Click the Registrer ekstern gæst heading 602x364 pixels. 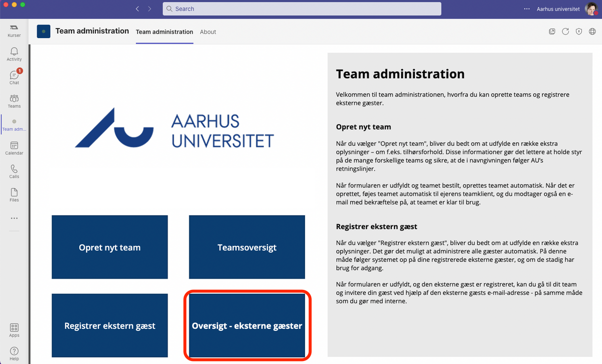coord(376,227)
